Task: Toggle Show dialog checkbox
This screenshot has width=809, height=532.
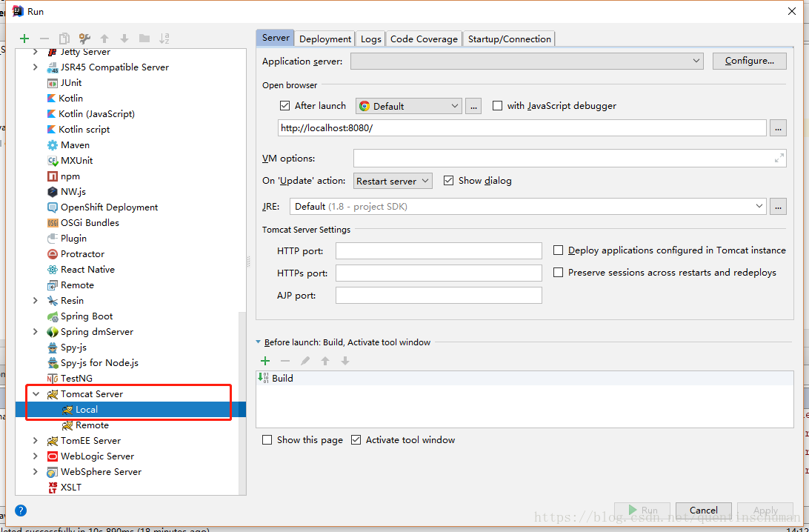Action: coord(448,181)
